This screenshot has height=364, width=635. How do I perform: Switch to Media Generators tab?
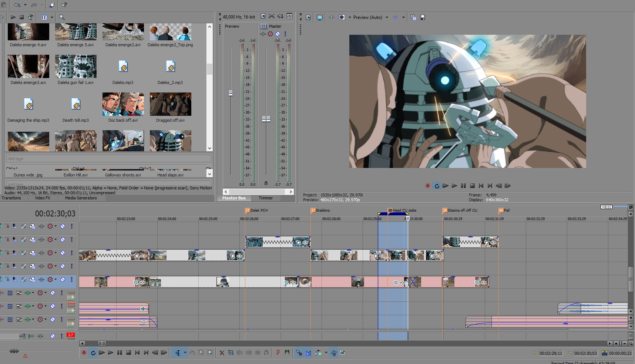pos(81,198)
